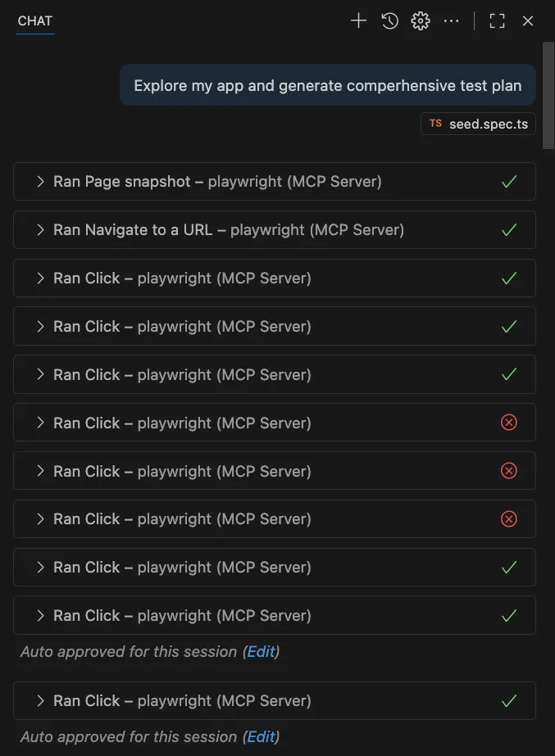Click the TS icon on seed.spec.ts
The width and height of the screenshot is (555, 756).
tap(435, 124)
